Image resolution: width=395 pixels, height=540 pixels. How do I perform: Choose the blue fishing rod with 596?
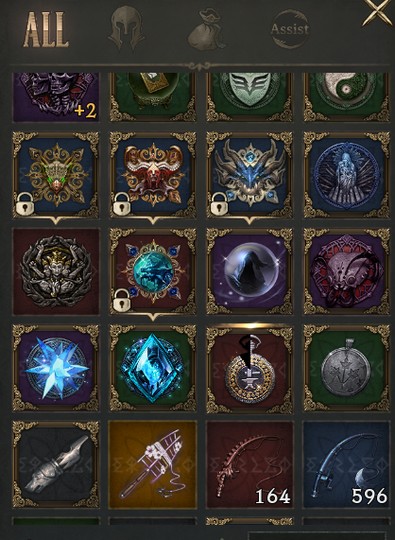click(346, 464)
